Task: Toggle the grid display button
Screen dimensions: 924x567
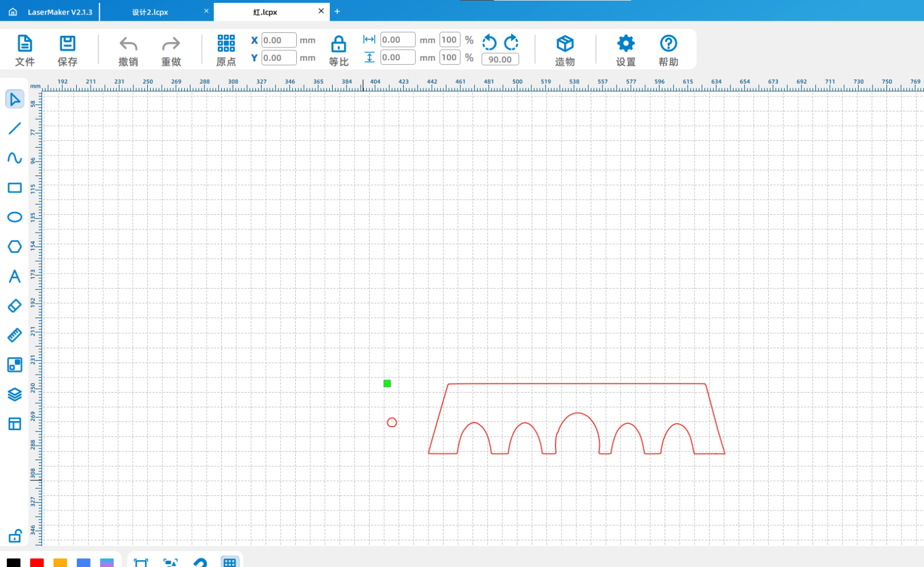Action: pyautogui.click(x=229, y=562)
